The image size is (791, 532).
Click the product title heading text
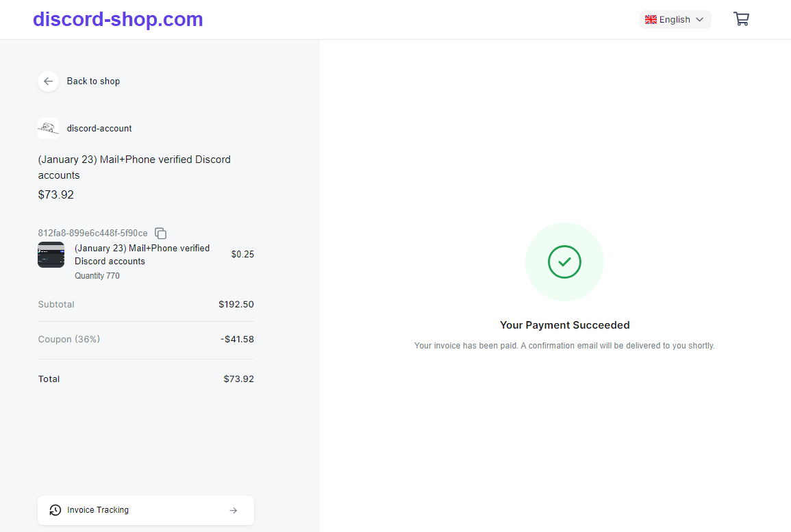click(134, 168)
